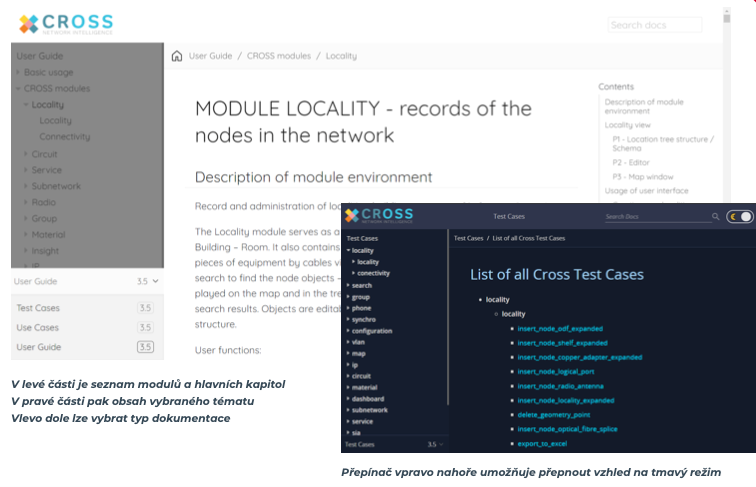
Task: Open insert_node_shelf_expanded test case
Action: coord(562,343)
